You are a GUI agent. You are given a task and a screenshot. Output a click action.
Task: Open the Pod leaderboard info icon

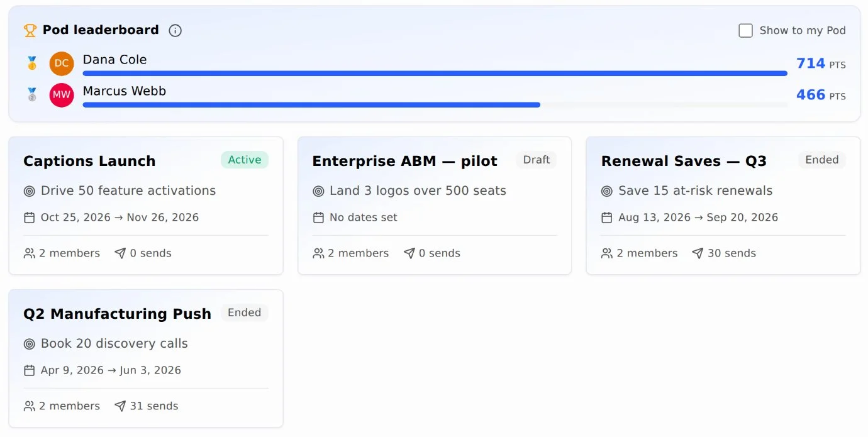coord(175,30)
